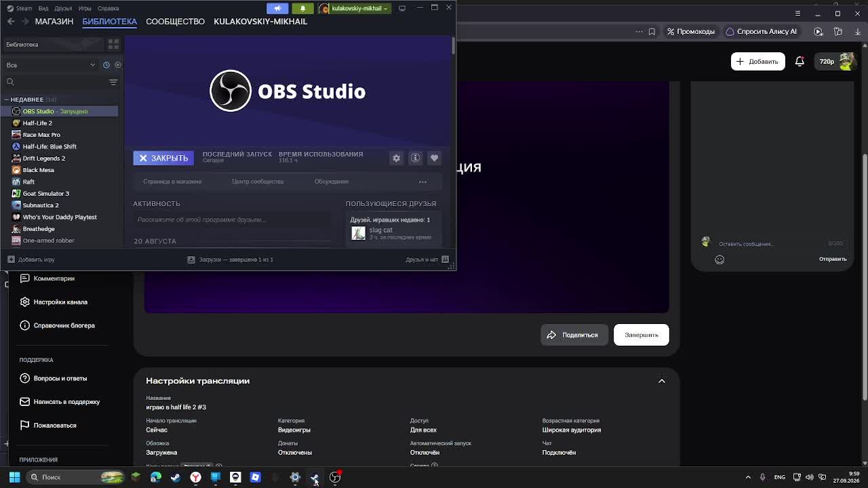This screenshot has width=868, height=488.
Task: Ask Alice AI in browser toolbar
Action: 762,31
